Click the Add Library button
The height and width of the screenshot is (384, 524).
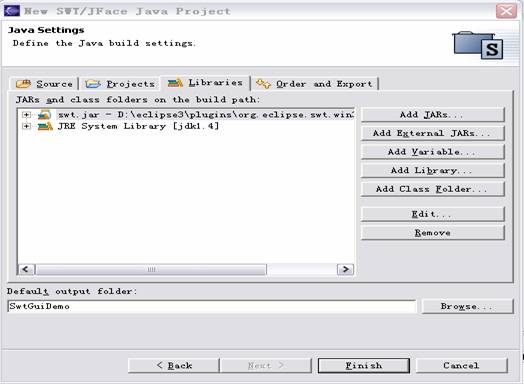(432, 170)
